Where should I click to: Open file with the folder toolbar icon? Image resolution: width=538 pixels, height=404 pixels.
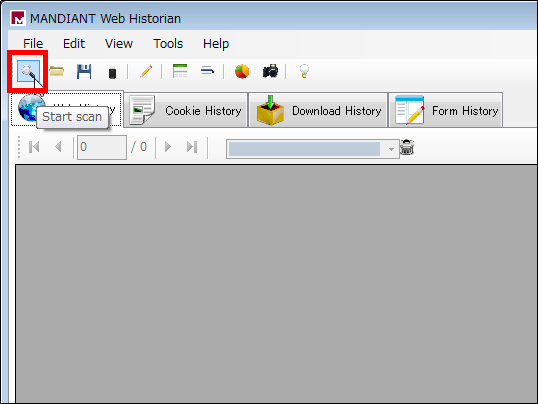click(57, 71)
